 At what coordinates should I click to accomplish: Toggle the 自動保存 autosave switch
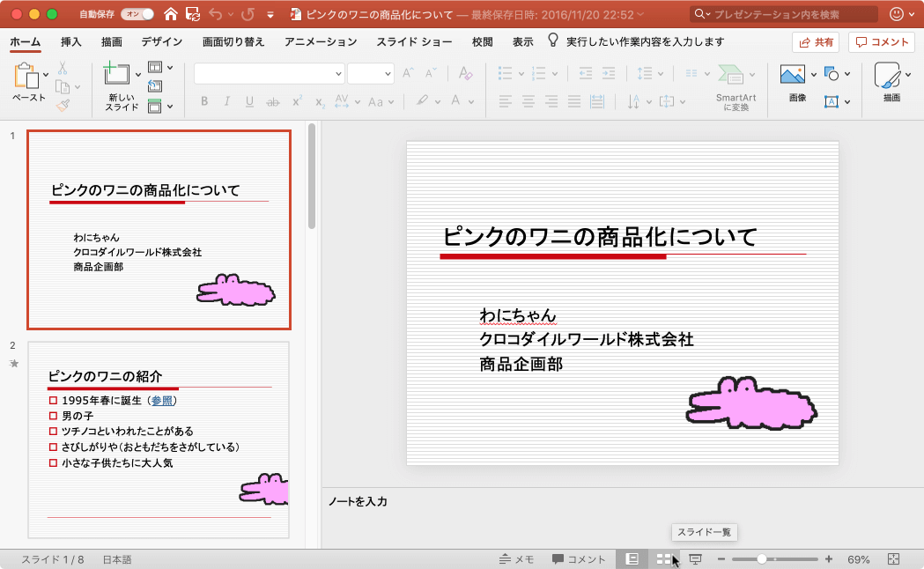click(x=137, y=14)
